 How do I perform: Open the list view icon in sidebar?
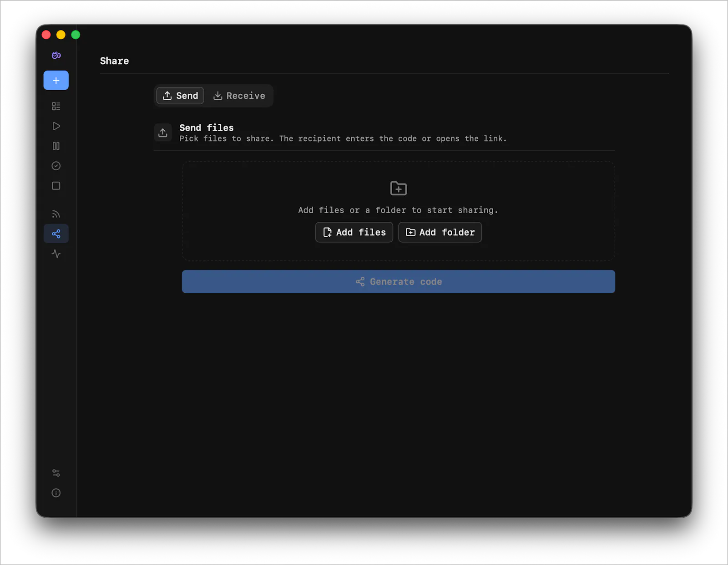pyautogui.click(x=56, y=106)
